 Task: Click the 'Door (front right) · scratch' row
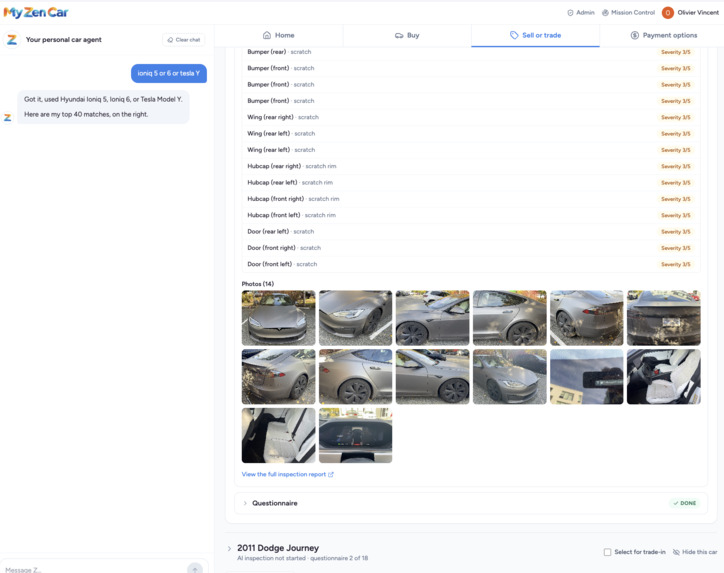pyautogui.click(x=471, y=248)
